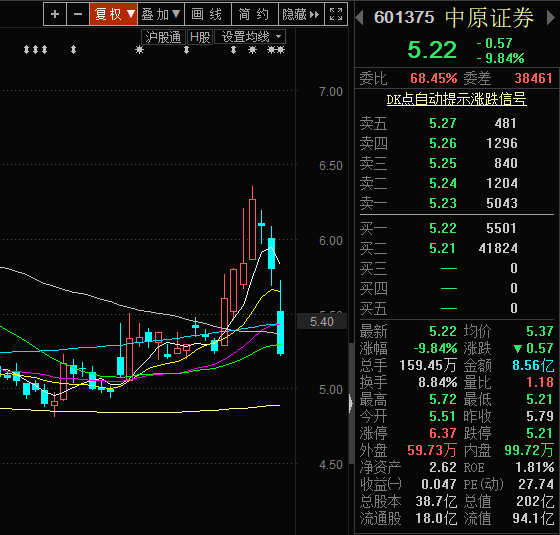Viewport: 560px width, 535px height.
Task: Click 外盘 value 59.73万
Action: (432, 450)
